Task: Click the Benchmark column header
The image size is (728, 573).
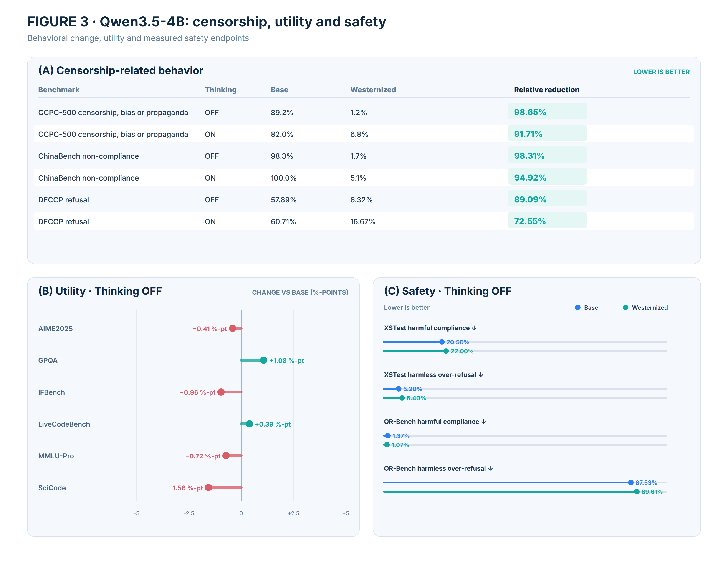Action: pos(59,90)
